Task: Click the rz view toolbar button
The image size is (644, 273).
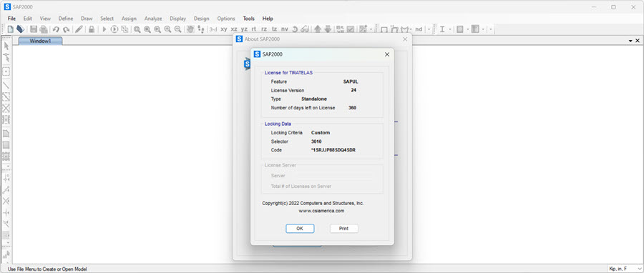Action: pos(264,29)
